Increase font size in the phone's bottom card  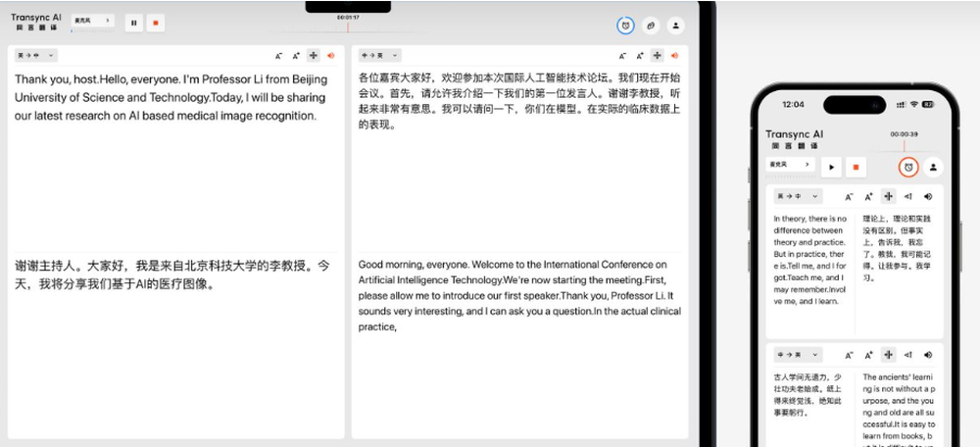pos(868,355)
